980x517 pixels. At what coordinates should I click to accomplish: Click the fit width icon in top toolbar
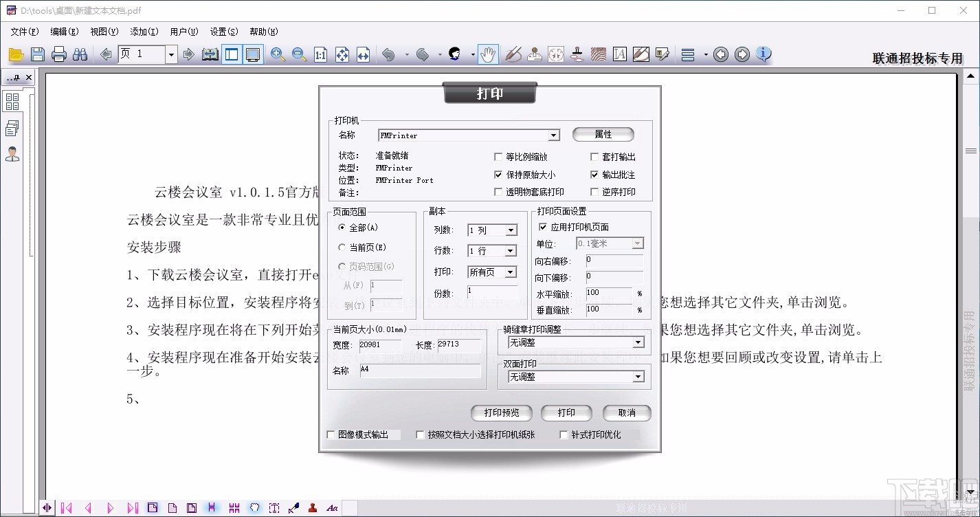364,55
